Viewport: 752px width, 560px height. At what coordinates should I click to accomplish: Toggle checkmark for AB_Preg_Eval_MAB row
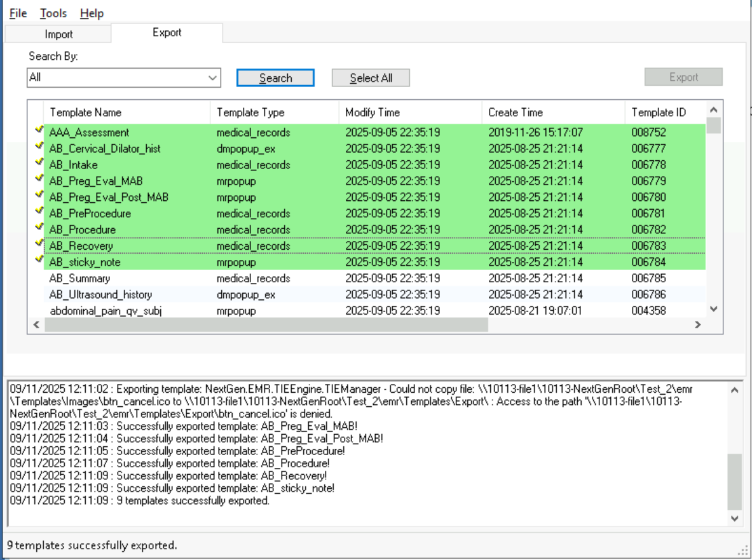pyautogui.click(x=39, y=179)
